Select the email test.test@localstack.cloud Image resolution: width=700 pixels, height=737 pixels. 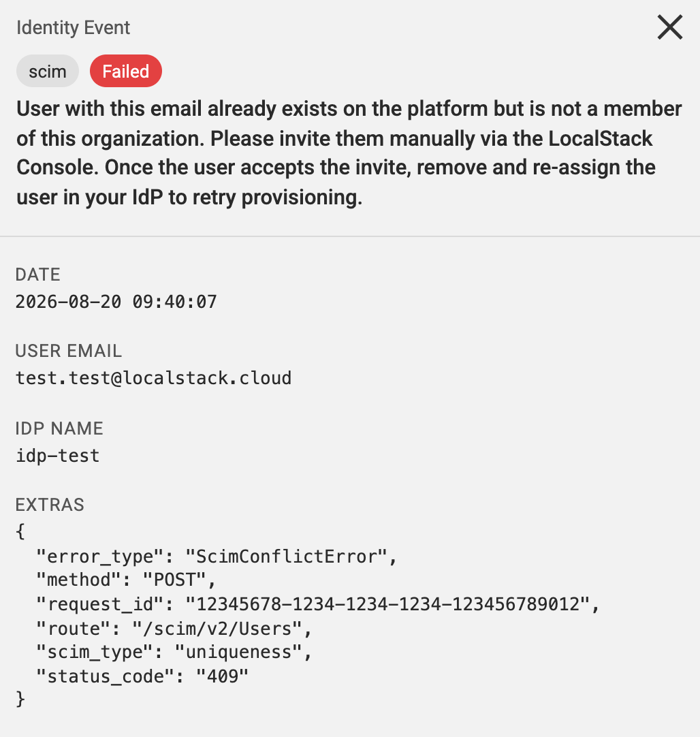154,378
